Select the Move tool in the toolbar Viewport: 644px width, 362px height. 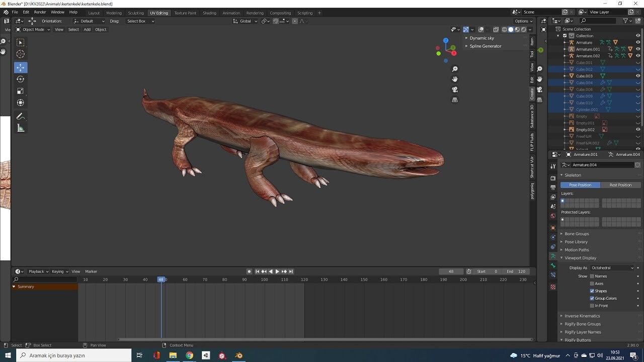tap(20, 67)
